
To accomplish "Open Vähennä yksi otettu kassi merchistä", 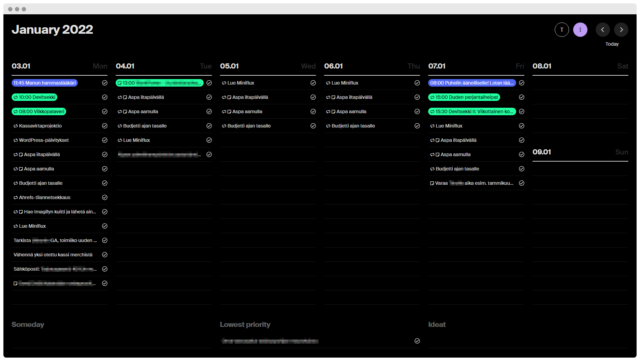I will pyautogui.click(x=53, y=254).
